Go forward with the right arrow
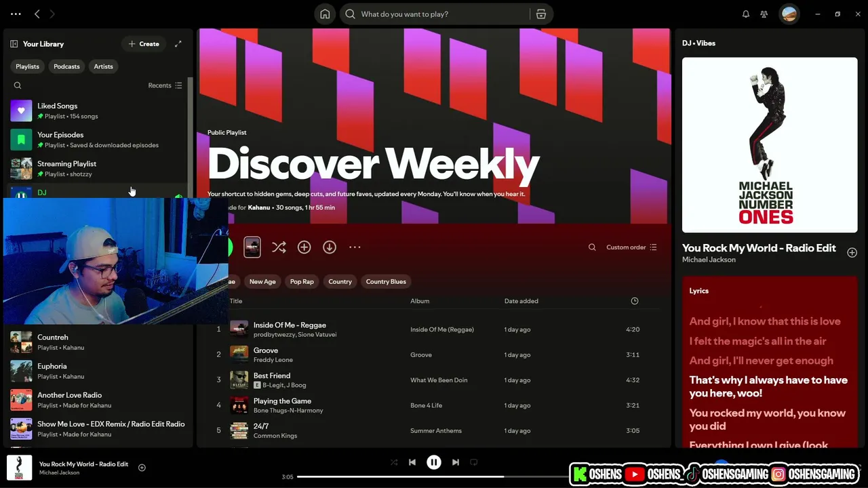The height and width of the screenshot is (488, 868). pos(52,14)
